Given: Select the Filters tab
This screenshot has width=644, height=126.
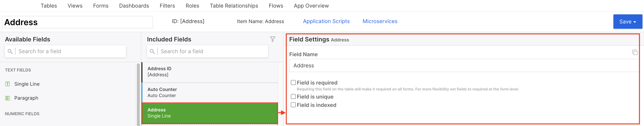Looking at the screenshot, I should pyautogui.click(x=167, y=6).
